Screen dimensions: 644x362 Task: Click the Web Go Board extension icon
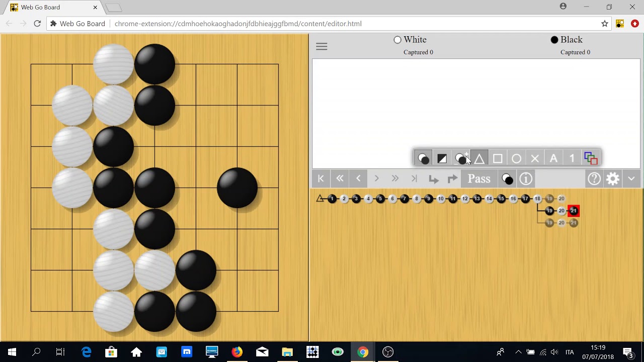pos(620,24)
